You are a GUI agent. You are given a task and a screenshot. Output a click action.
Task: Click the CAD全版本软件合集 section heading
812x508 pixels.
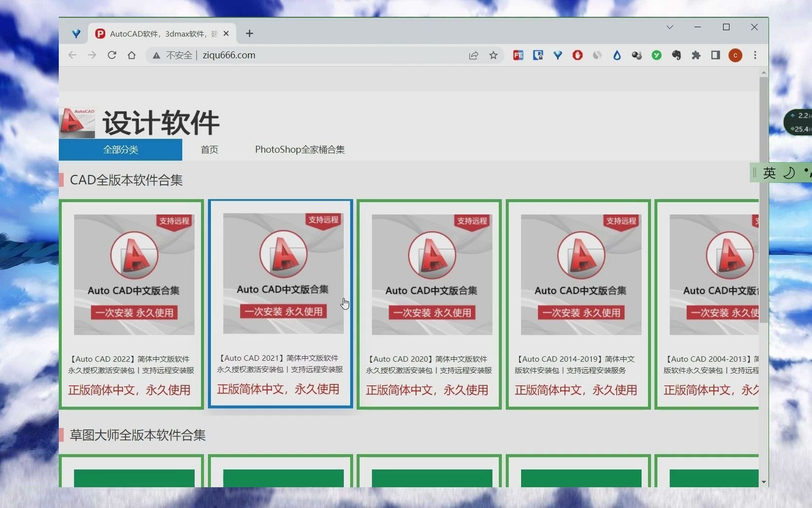(126, 180)
